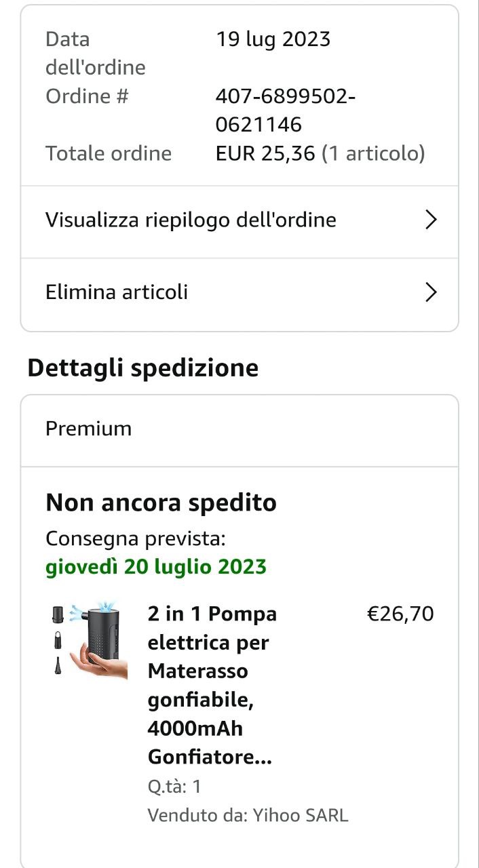Tap the Data dell'ordine label

(96, 53)
